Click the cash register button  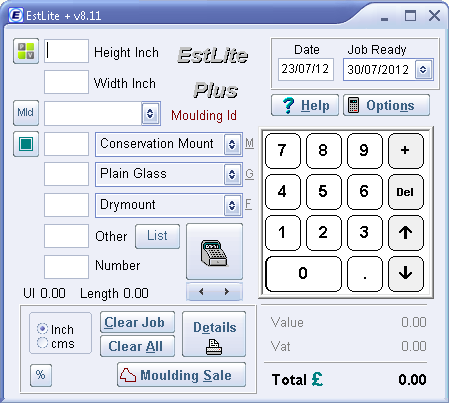click(214, 251)
